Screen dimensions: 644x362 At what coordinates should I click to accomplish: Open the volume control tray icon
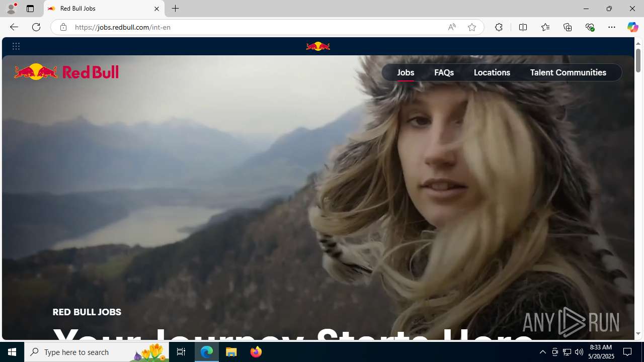[579, 352]
